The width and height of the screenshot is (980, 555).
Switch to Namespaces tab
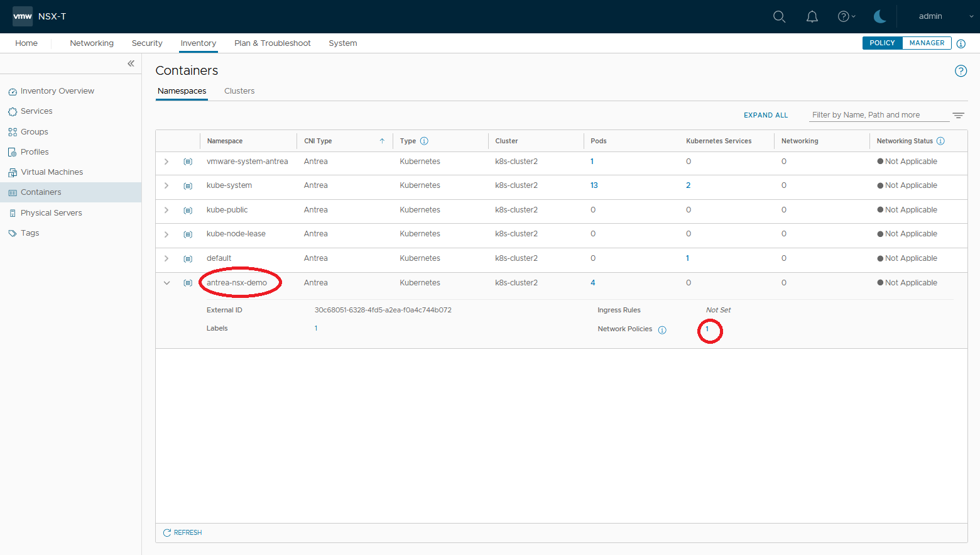[x=182, y=91]
